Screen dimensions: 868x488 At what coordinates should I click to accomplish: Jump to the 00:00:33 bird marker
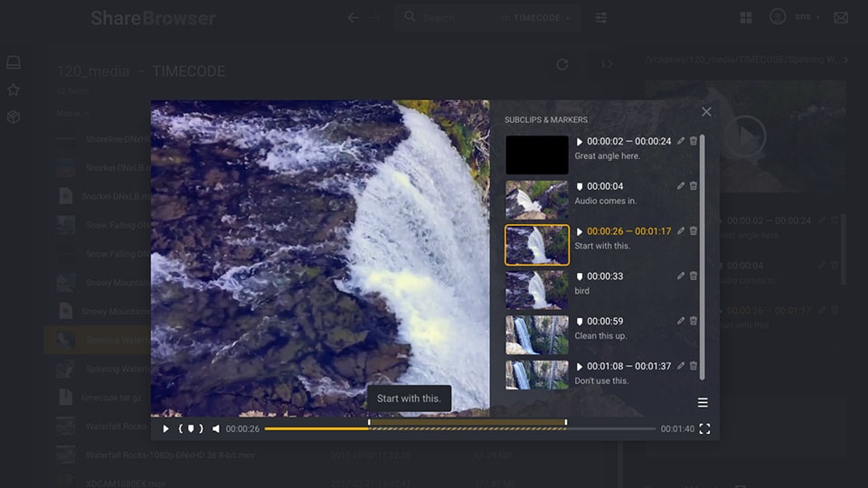pyautogui.click(x=579, y=277)
